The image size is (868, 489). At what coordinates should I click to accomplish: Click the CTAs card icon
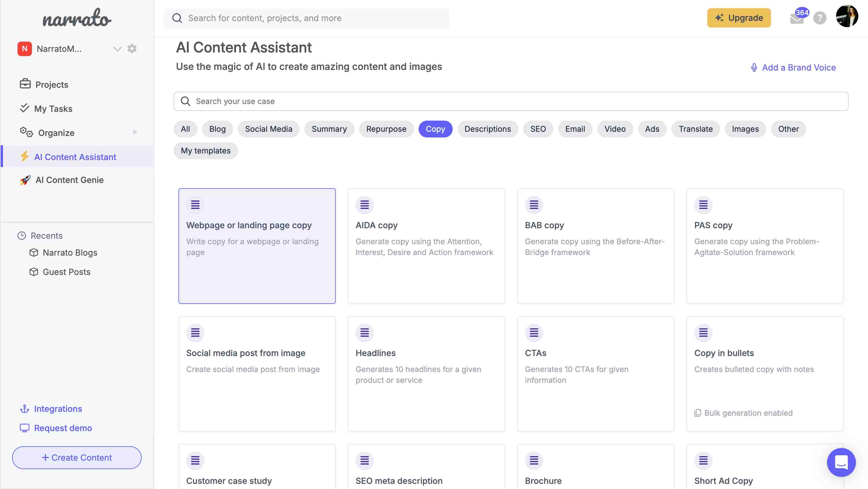coord(534,333)
